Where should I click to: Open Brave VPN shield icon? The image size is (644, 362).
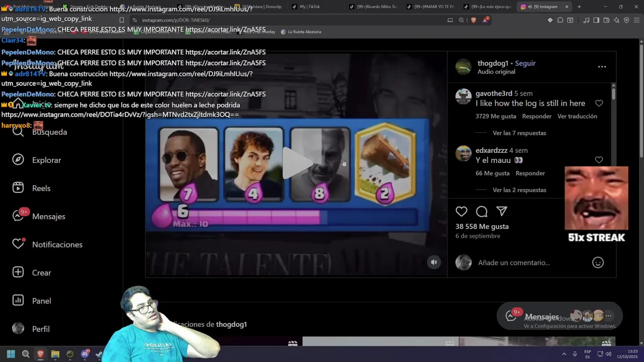pos(626,20)
